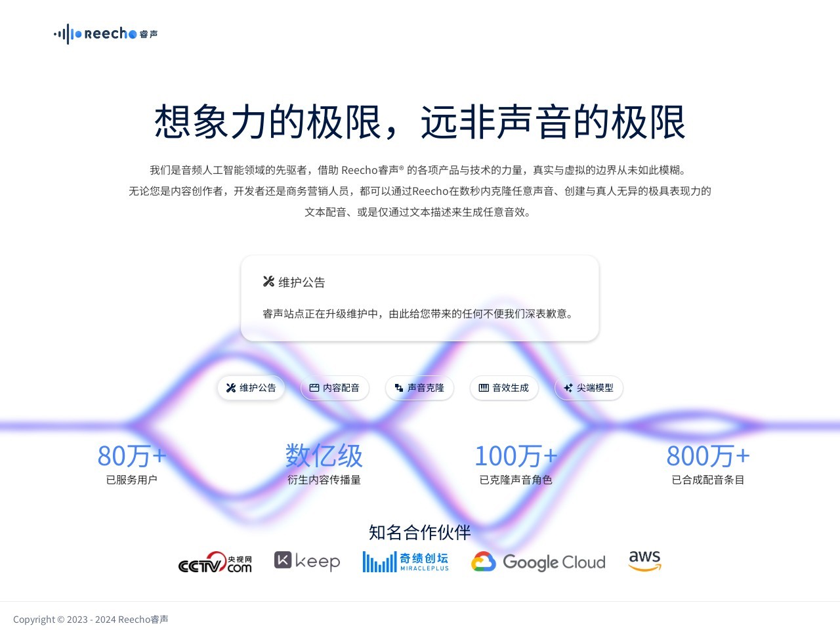This screenshot has width=840, height=630.
Task: Click the AWS partner logo
Action: pos(644,560)
